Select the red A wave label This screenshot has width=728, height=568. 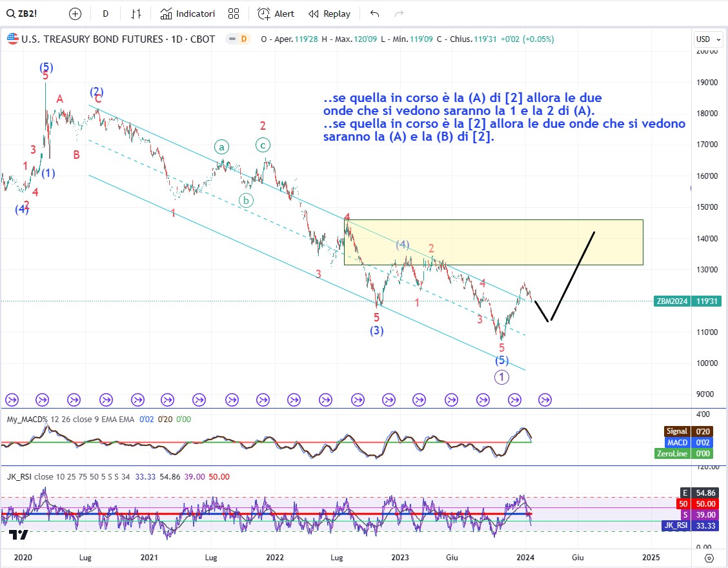point(59,99)
